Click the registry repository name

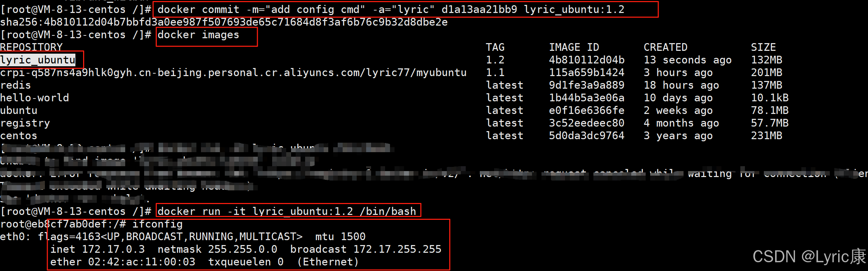25,123
